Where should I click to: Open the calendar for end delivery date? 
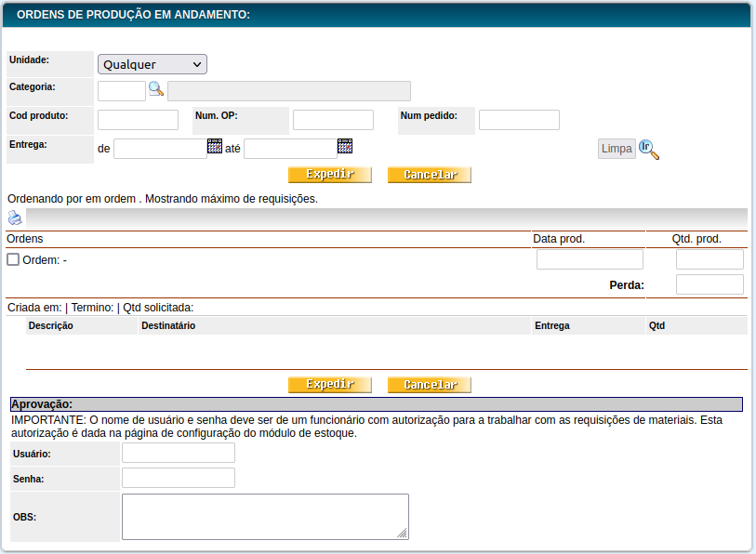(345, 146)
